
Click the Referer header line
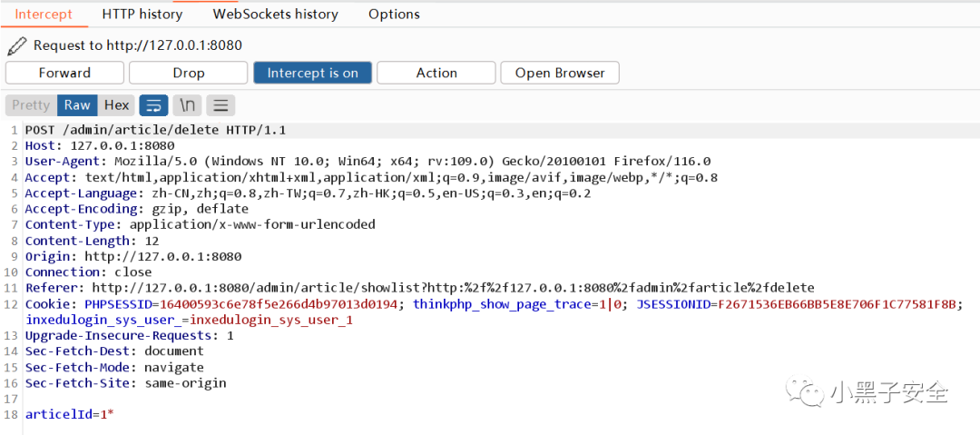(420, 288)
